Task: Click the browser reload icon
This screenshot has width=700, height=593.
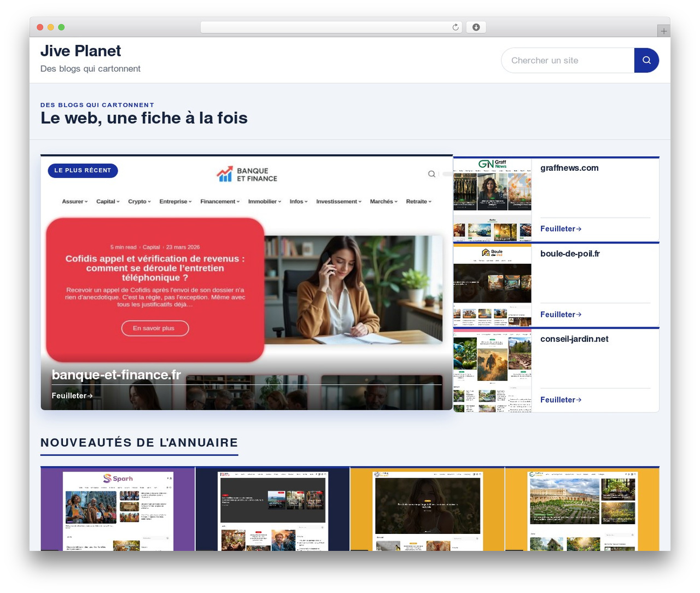Action: click(x=456, y=27)
